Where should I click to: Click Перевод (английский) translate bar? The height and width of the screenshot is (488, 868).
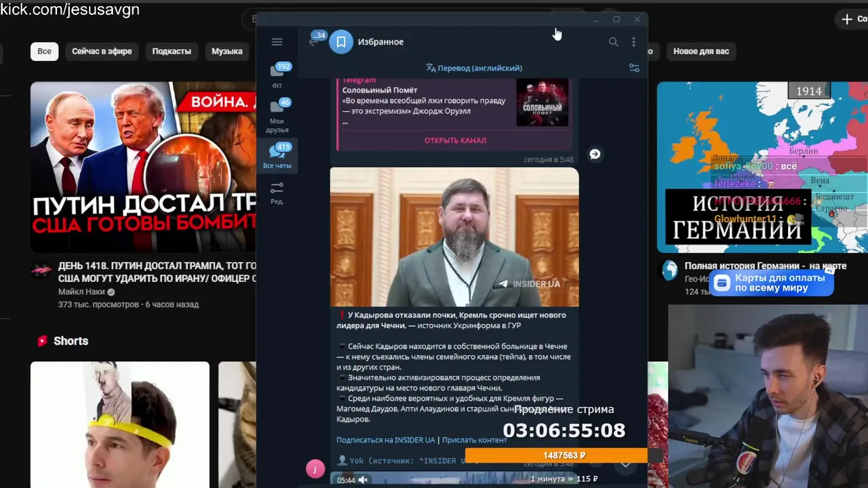[474, 68]
